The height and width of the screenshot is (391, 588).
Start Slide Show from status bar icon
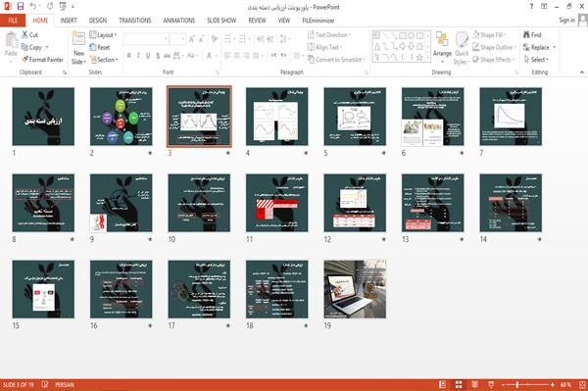[x=491, y=384]
